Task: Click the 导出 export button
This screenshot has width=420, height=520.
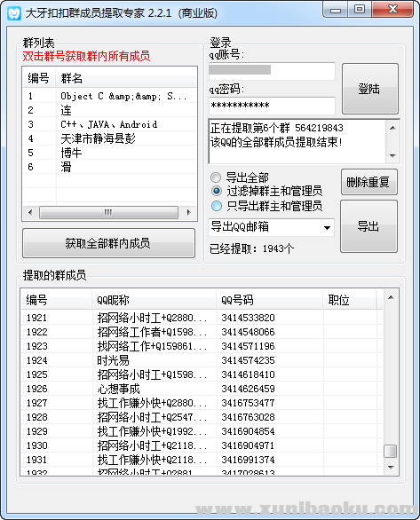Action: pos(368,226)
